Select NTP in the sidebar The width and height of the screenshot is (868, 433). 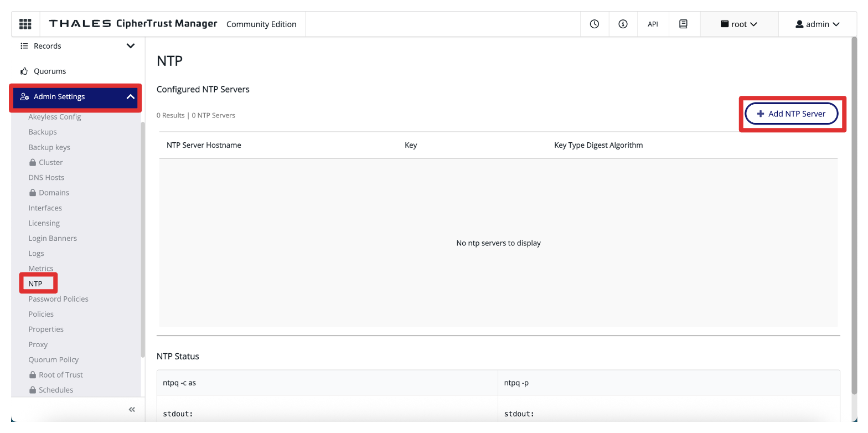(35, 283)
